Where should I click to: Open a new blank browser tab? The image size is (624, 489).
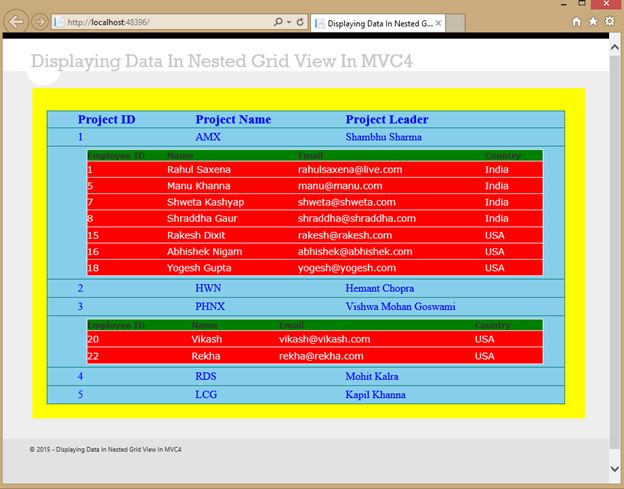point(455,23)
